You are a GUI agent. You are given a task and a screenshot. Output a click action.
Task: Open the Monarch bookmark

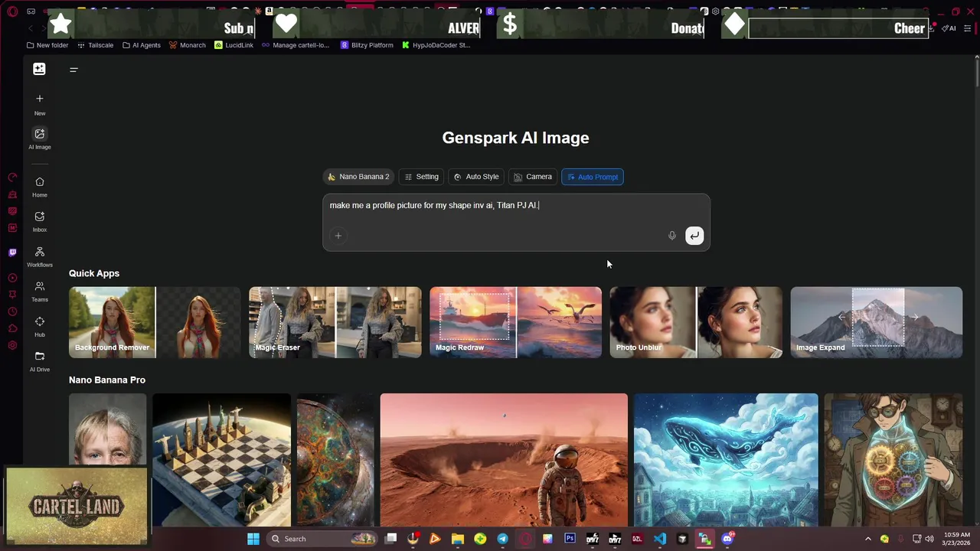pos(187,45)
